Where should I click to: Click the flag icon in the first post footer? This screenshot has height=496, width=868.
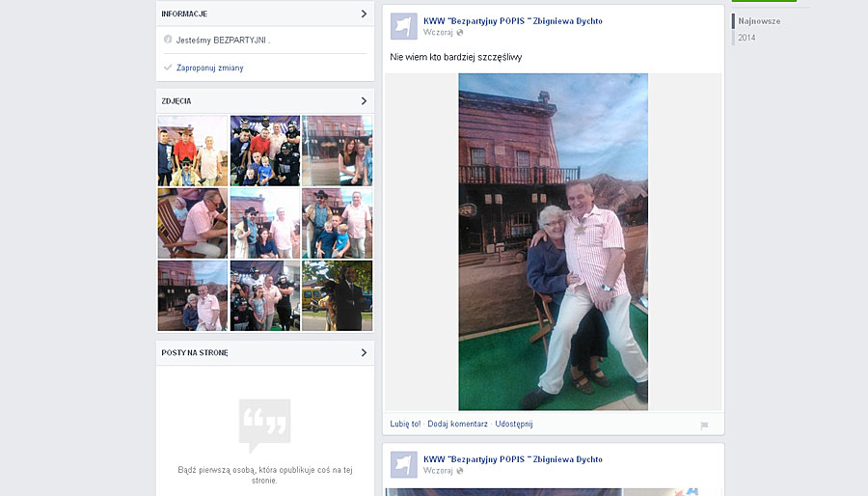tap(704, 425)
